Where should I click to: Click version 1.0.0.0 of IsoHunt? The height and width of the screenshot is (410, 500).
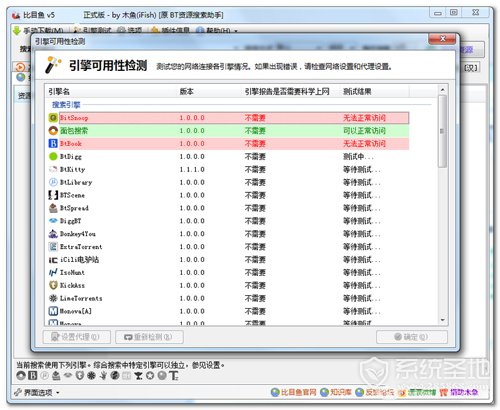coord(192,272)
